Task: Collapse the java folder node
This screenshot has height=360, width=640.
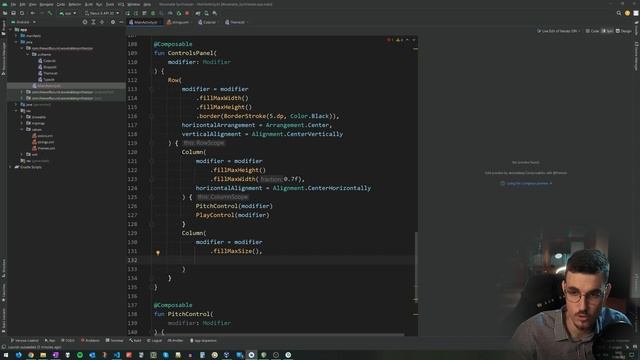Action: coord(16,42)
